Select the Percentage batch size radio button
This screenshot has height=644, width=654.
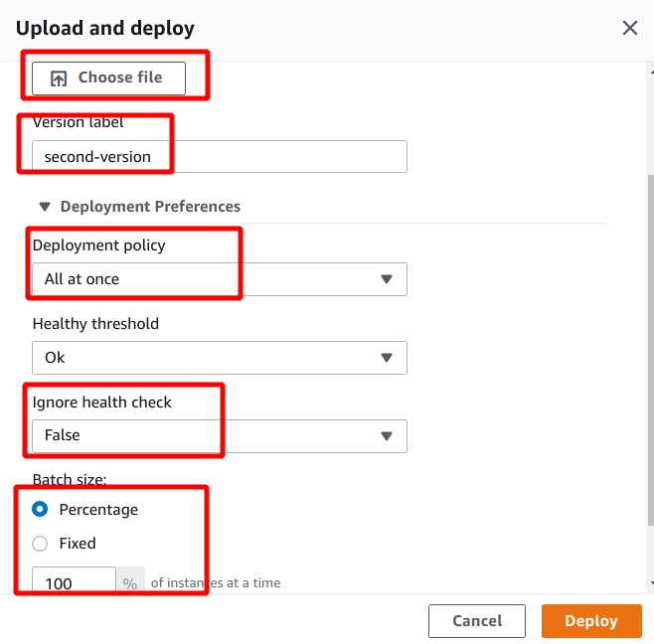click(x=40, y=509)
